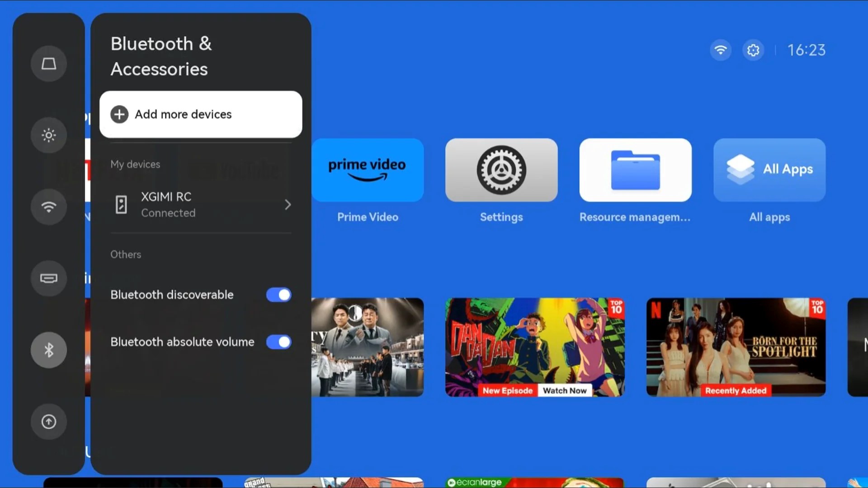Open the Settings app tile

(501, 170)
